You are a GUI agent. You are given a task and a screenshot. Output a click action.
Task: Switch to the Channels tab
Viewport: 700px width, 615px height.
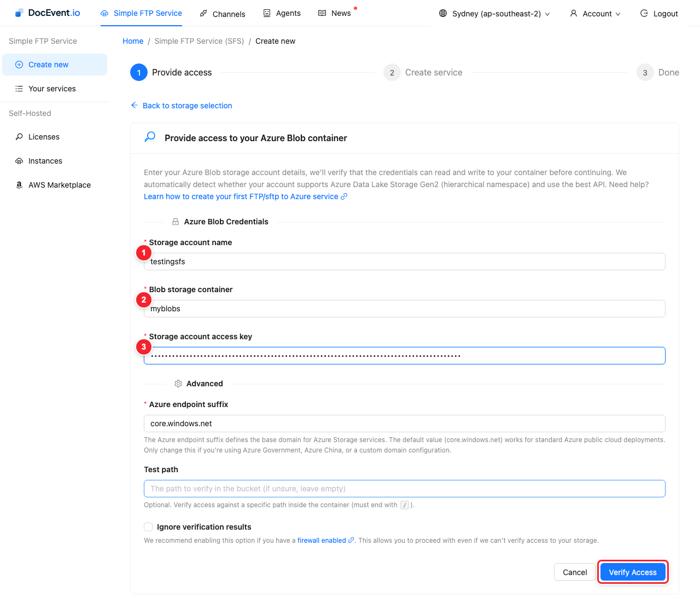coord(223,14)
